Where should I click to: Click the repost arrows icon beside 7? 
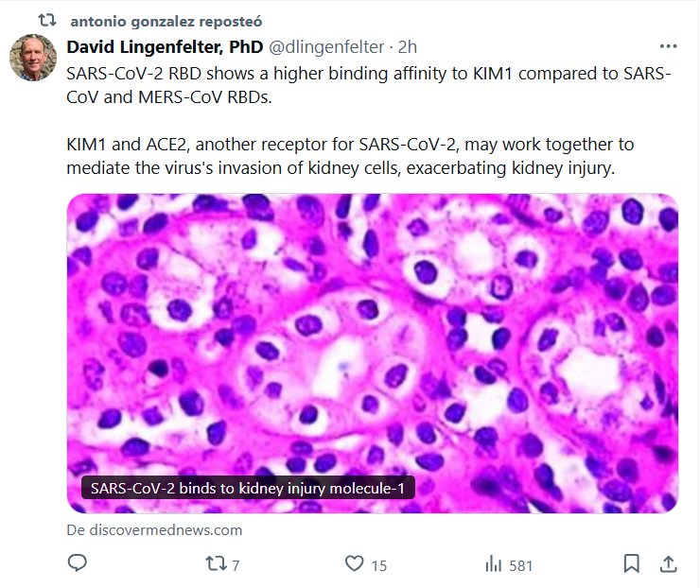pyautogui.click(x=215, y=564)
